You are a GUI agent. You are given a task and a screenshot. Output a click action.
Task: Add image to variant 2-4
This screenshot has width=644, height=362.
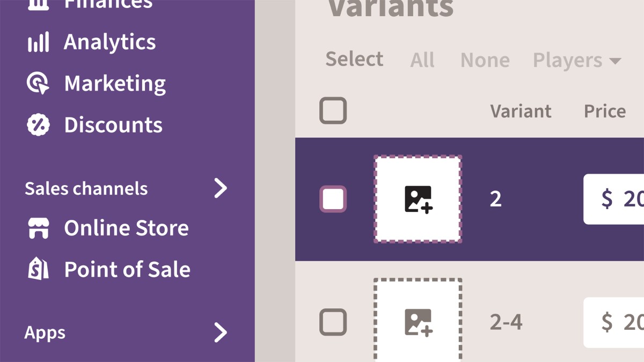418,322
